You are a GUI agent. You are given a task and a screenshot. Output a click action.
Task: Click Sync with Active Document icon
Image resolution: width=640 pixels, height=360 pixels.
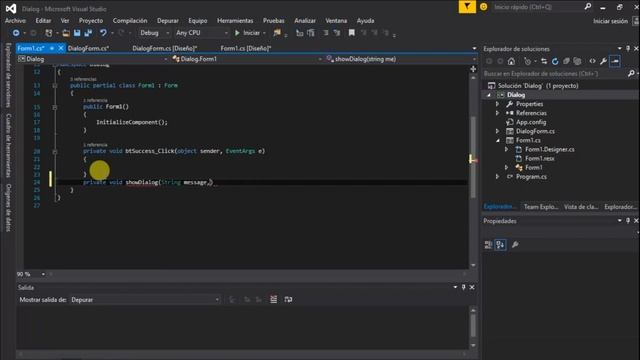[544, 62]
